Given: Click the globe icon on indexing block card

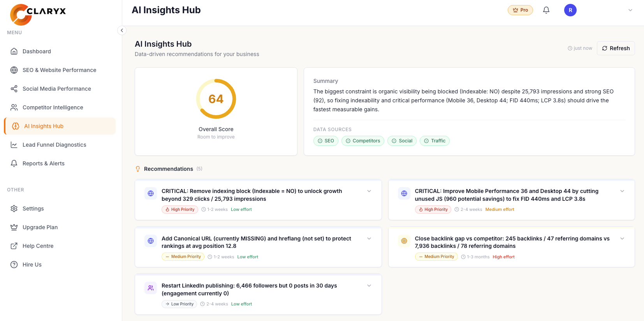Looking at the screenshot, I should pyautogui.click(x=151, y=193).
